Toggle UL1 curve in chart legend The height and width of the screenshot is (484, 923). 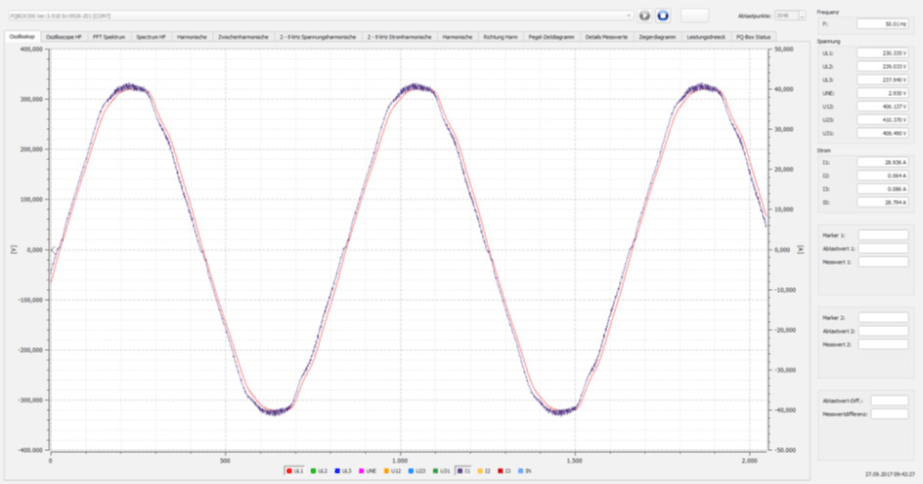(296, 468)
